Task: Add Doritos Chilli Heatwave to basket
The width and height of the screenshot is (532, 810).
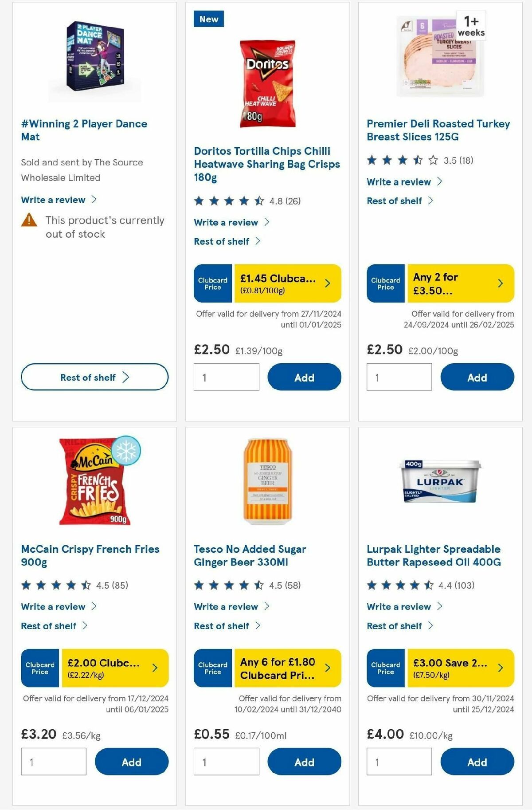Action: (304, 377)
